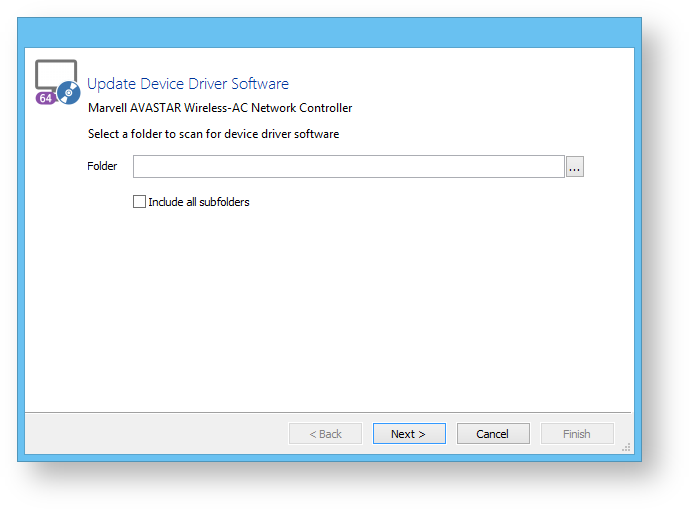The width and height of the screenshot is (690, 510).
Task: Click the 'Update Device Driver Software' heading
Action: [188, 84]
